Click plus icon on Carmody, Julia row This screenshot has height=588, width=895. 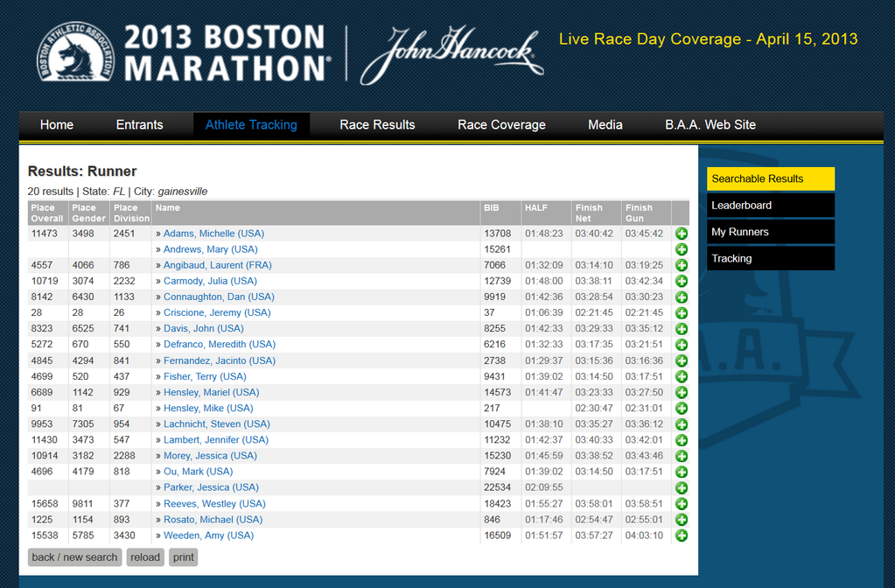681,282
